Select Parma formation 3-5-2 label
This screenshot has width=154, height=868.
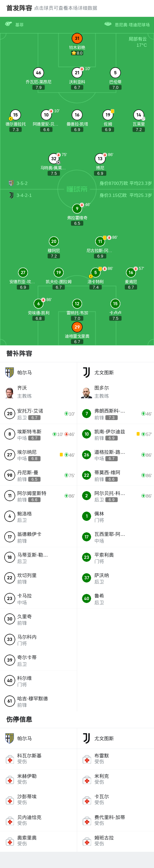[22, 183]
